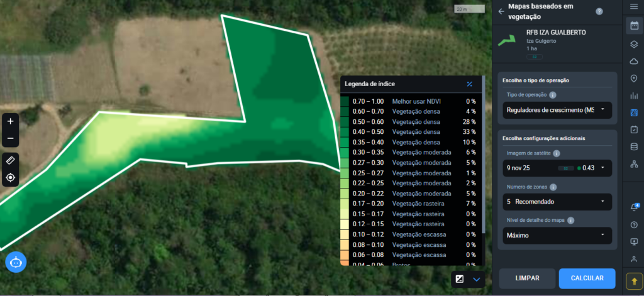Click the LIMPAR button
This screenshot has width=644, height=296.
[x=527, y=278]
